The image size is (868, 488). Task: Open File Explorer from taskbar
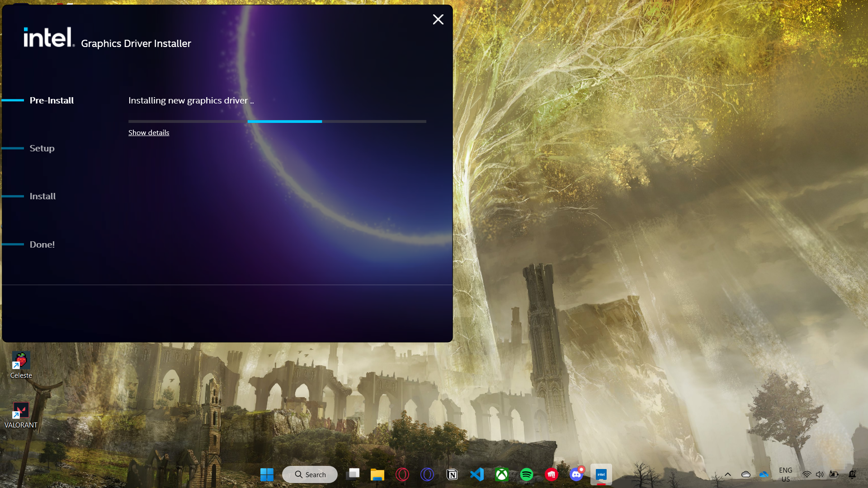click(377, 474)
